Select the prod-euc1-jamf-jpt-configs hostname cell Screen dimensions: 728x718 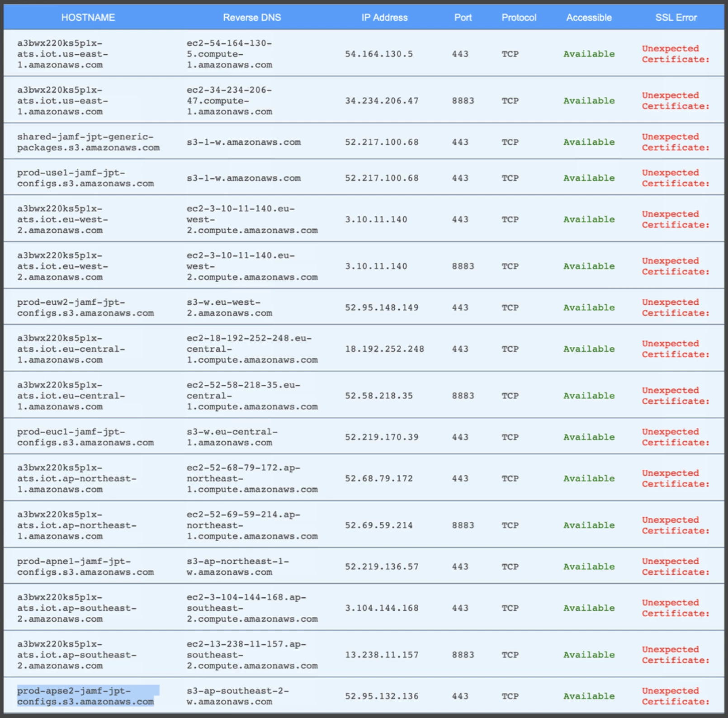85,437
